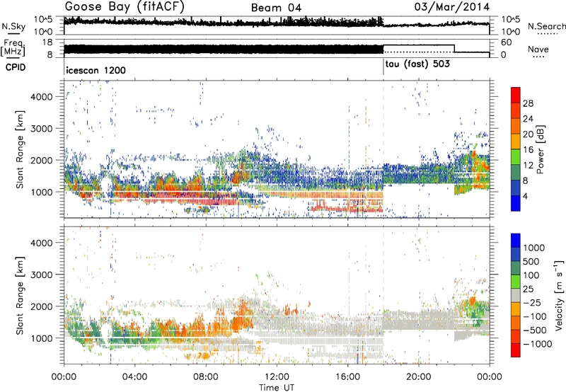Select the "N.Sky" legend label
Viewport: 566px width, 392px height.
[x=13, y=26]
